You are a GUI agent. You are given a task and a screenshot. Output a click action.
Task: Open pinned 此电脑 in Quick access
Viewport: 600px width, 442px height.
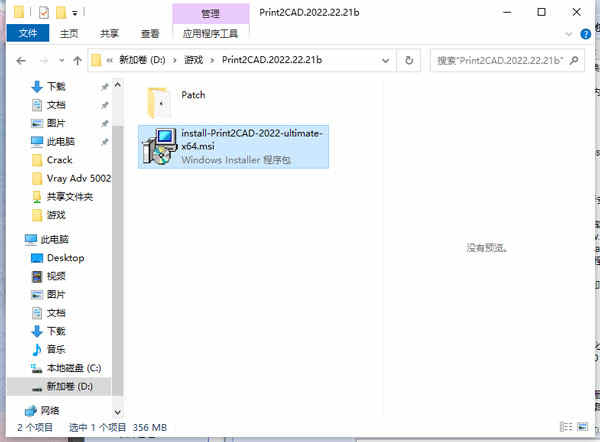coord(60,142)
